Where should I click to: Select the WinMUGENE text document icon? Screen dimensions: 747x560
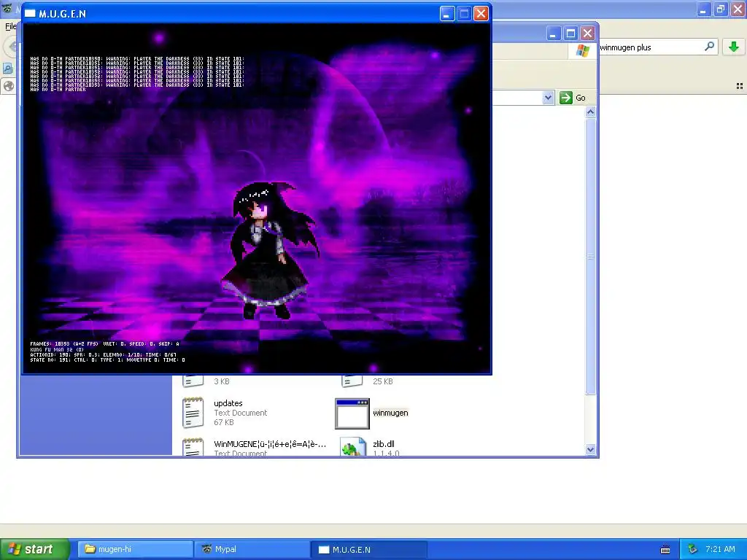pos(193,447)
